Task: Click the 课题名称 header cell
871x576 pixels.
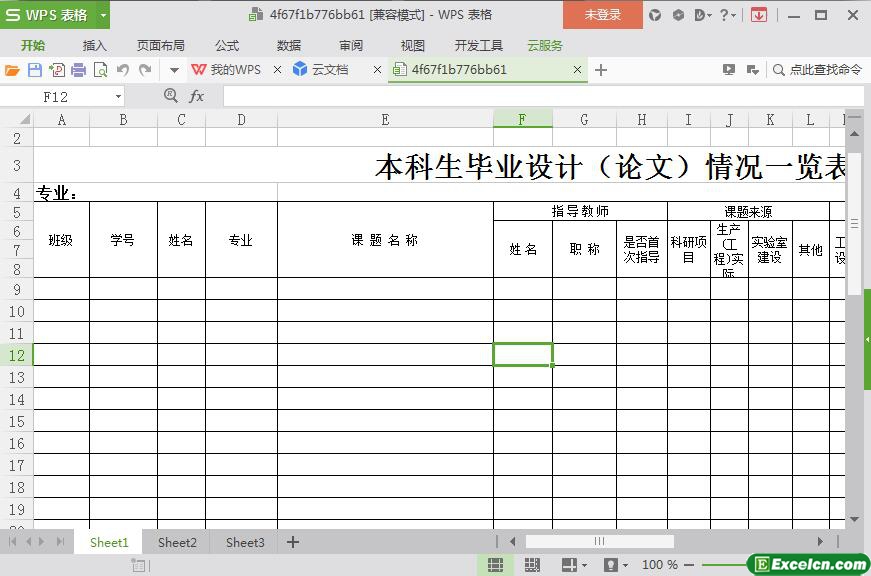Action: [x=386, y=240]
